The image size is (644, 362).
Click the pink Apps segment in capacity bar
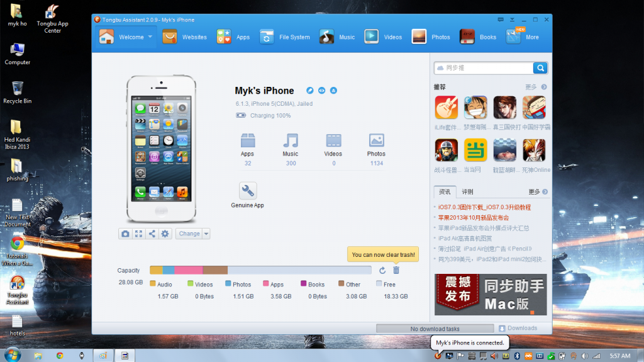[x=189, y=270]
